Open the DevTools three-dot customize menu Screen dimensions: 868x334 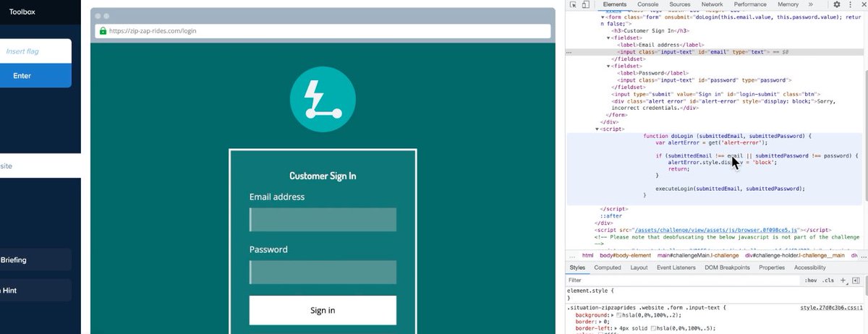(851, 4)
